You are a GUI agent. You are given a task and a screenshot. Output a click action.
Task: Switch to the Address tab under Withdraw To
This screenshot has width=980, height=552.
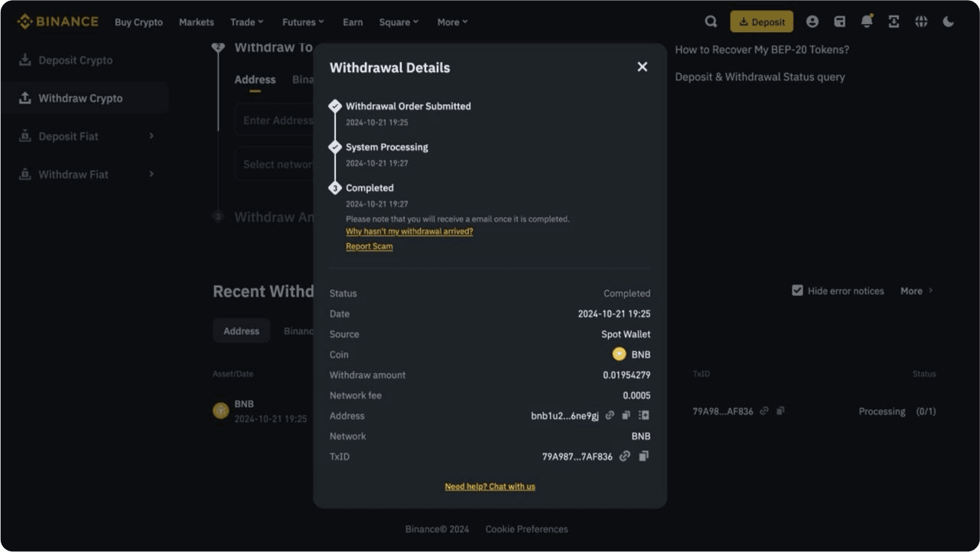point(255,80)
